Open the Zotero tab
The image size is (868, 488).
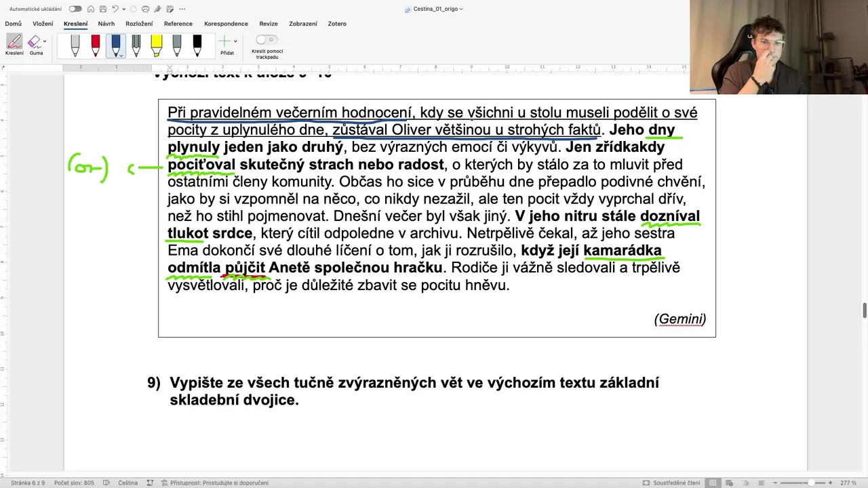point(337,24)
